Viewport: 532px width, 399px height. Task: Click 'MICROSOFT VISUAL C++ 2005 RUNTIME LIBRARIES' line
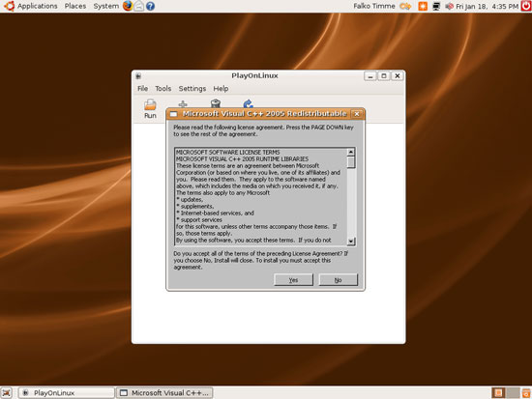coord(242,159)
